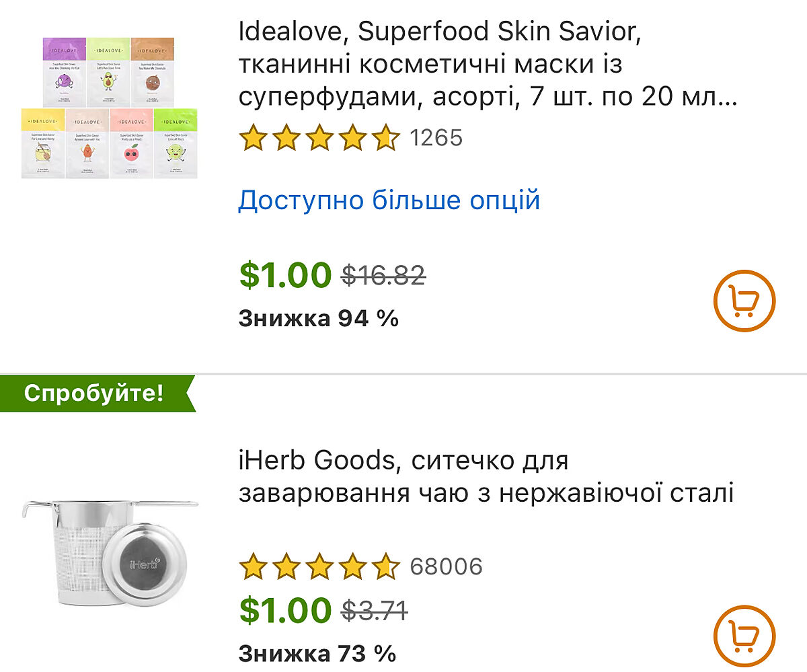This screenshot has width=807, height=672.
Task: Add Idealove sheet masks to cart
Action: point(745,301)
